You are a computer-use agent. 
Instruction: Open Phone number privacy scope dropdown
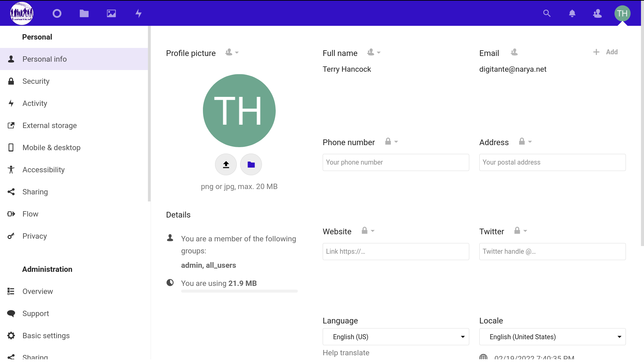(x=391, y=142)
